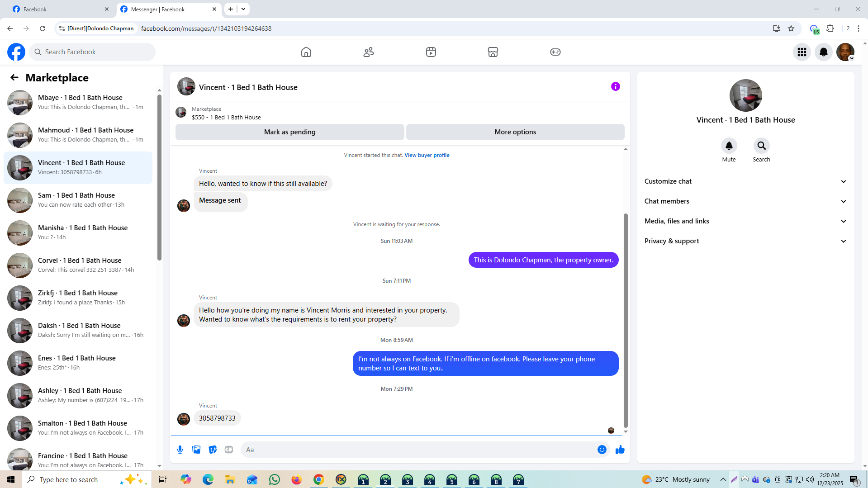Open the Reels video icon
The height and width of the screenshot is (488, 868).
(x=431, y=52)
